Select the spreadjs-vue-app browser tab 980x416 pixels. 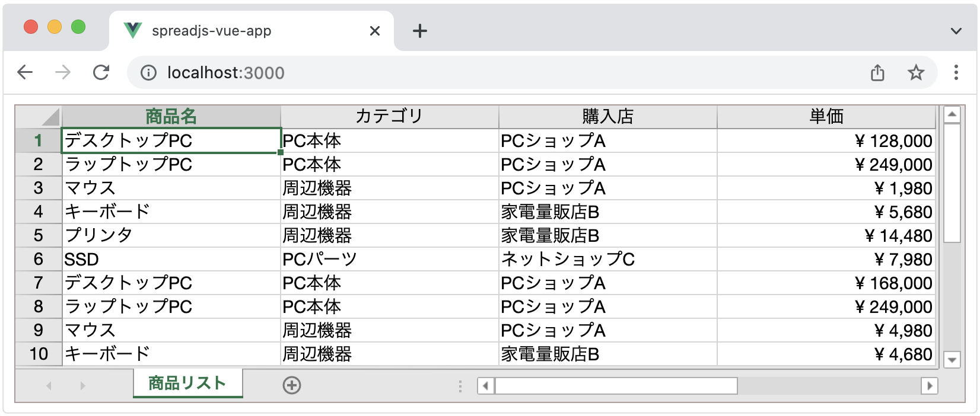coord(251,31)
